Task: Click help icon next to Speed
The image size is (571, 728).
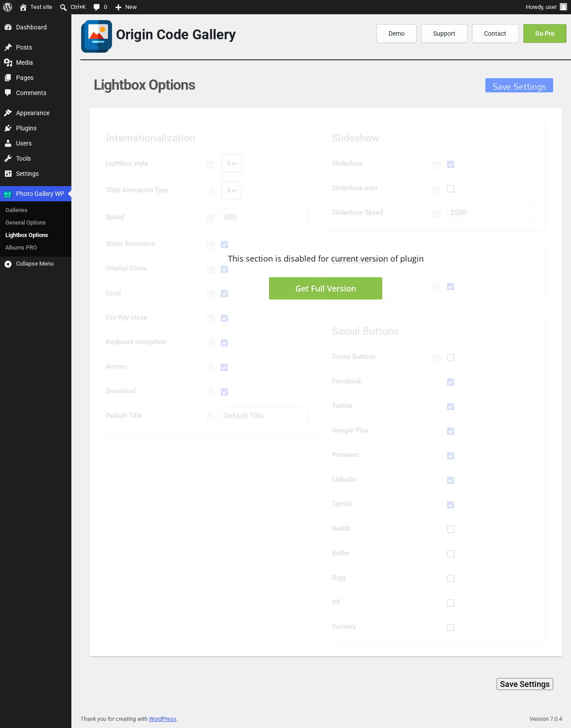Action: coord(211,219)
